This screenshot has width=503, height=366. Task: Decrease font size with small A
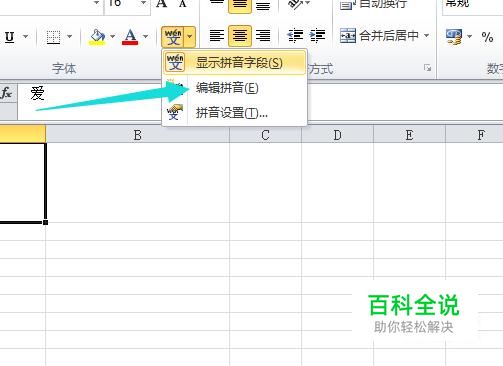(182, 4)
